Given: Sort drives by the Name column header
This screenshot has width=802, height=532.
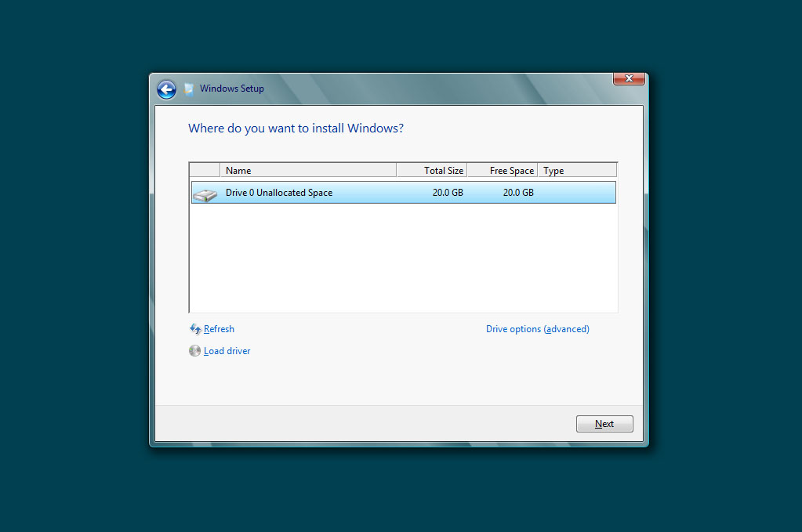Looking at the screenshot, I should [x=308, y=170].
